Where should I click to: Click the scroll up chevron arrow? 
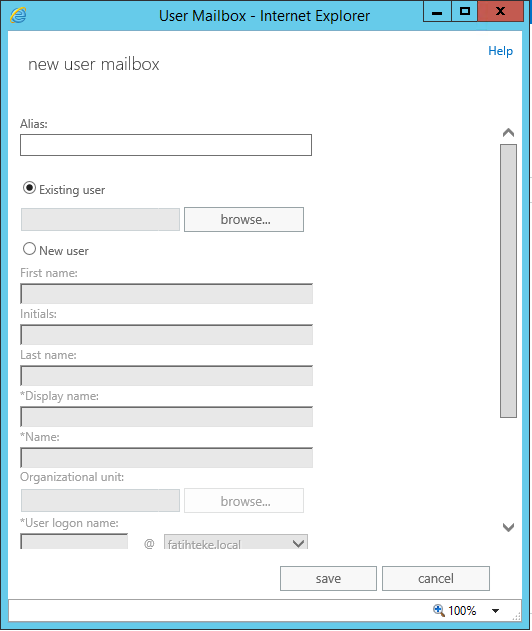click(x=508, y=132)
